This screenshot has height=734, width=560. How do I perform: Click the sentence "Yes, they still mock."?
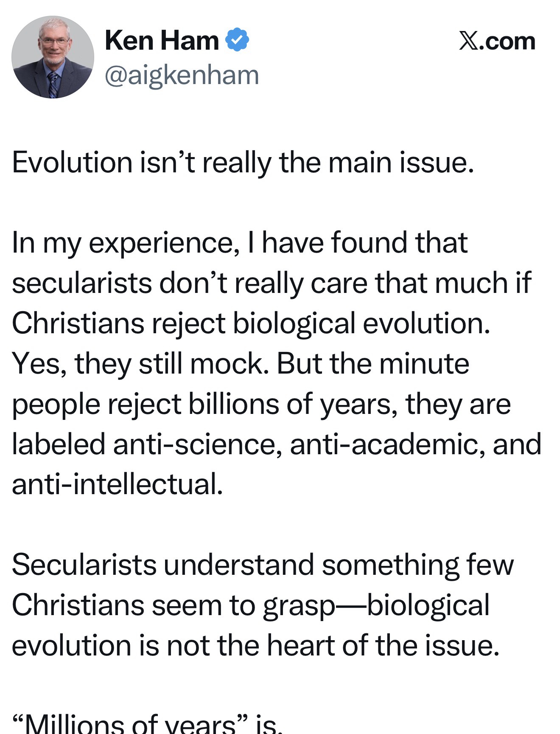click(140, 364)
